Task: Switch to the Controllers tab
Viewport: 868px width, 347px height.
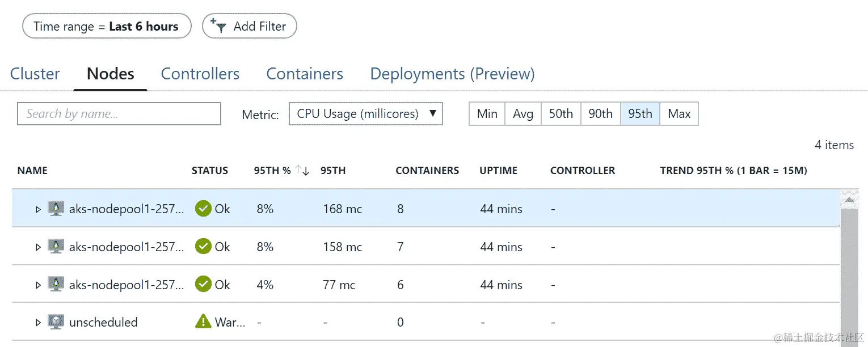Action: [x=200, y=74]
